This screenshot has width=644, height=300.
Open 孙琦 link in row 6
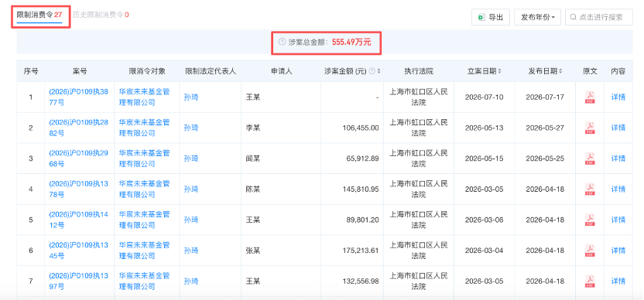[x=191, y=251]
